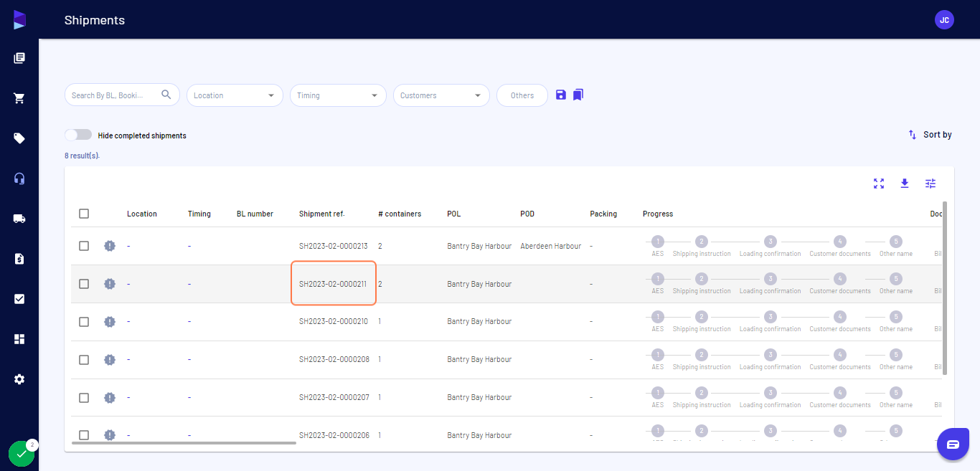Click the BL number column header
980x471 pixels.
pyautogui.click(x=255, y=214)
